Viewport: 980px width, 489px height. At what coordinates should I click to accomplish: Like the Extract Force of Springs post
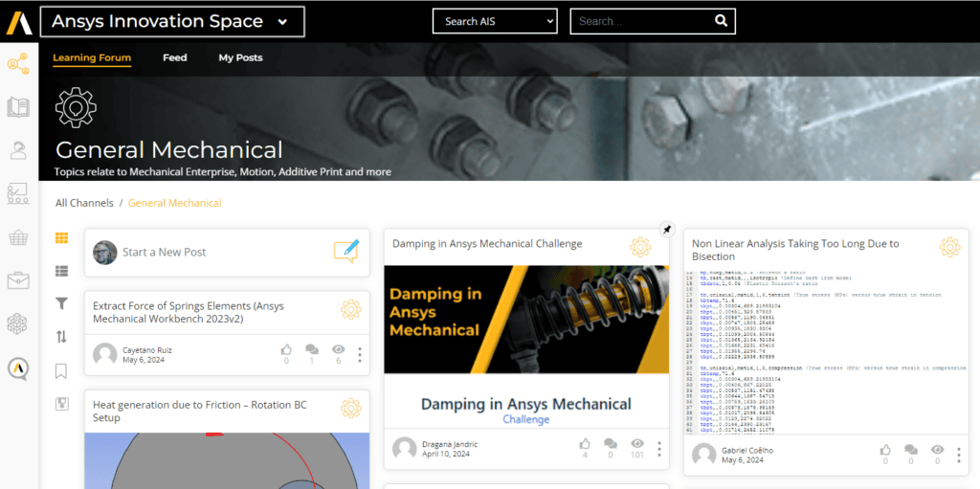coord(286,349)
